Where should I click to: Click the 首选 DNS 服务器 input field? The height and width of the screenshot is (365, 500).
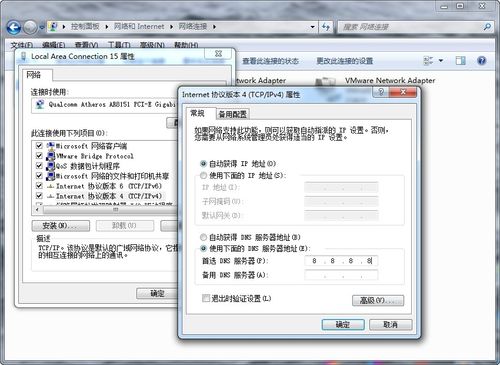341,261
